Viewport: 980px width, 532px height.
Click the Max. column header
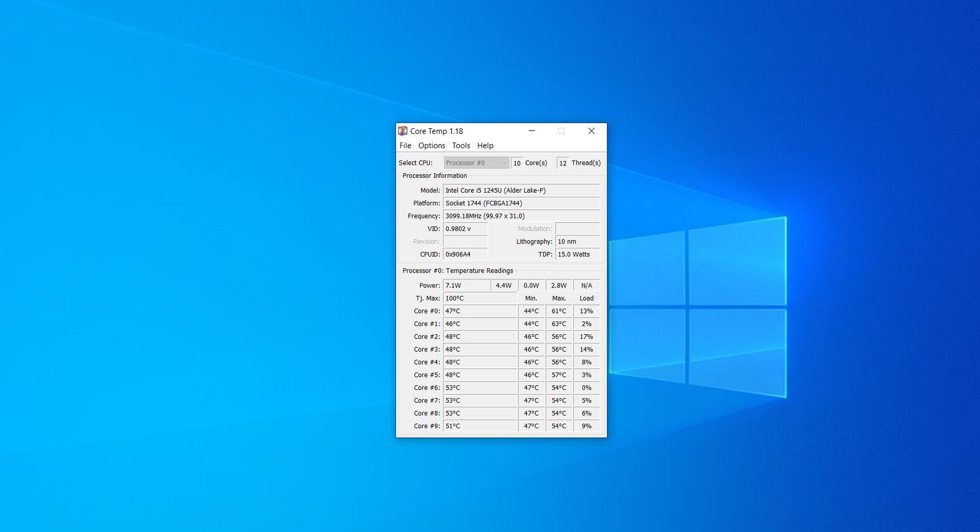559,298
